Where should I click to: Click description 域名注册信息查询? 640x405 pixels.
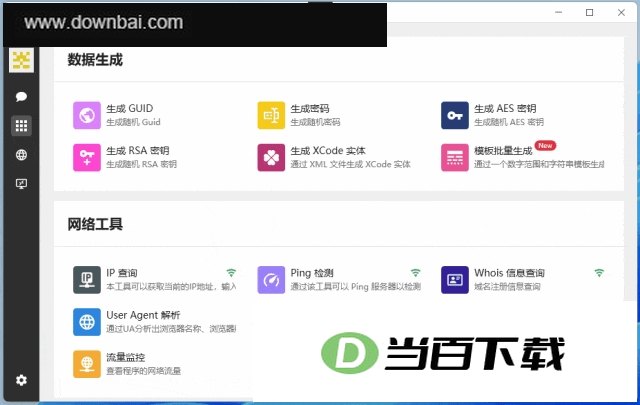pyautogui.click(x=507, y=287)
